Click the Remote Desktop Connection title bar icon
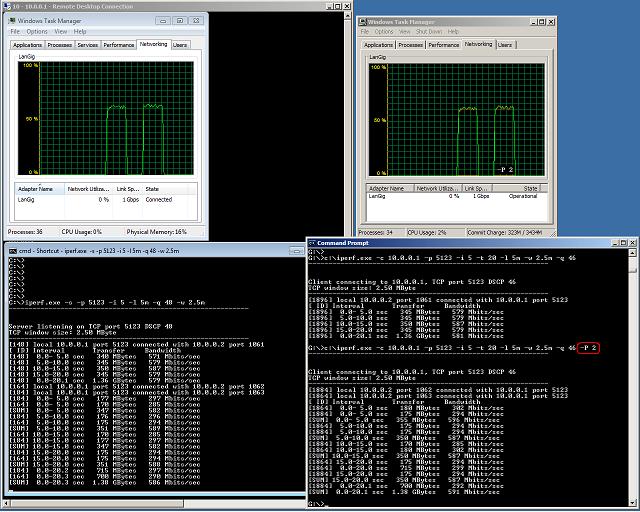640x512 pixels. 6,7
